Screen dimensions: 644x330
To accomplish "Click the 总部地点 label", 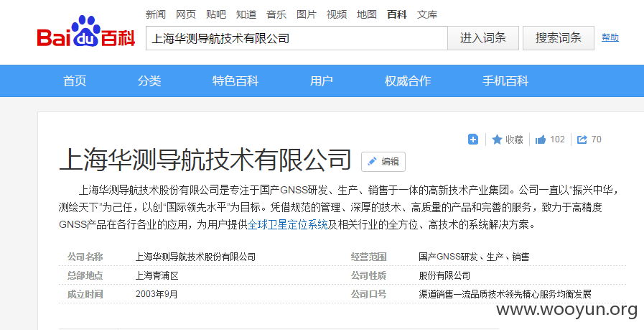I will point(85,275).
